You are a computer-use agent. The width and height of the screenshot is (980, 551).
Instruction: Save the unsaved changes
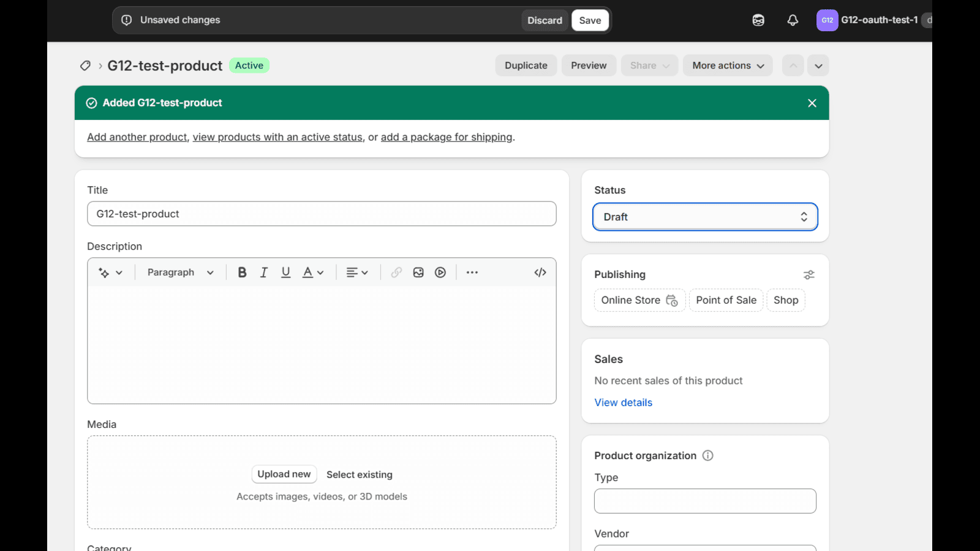pos(589,20)
